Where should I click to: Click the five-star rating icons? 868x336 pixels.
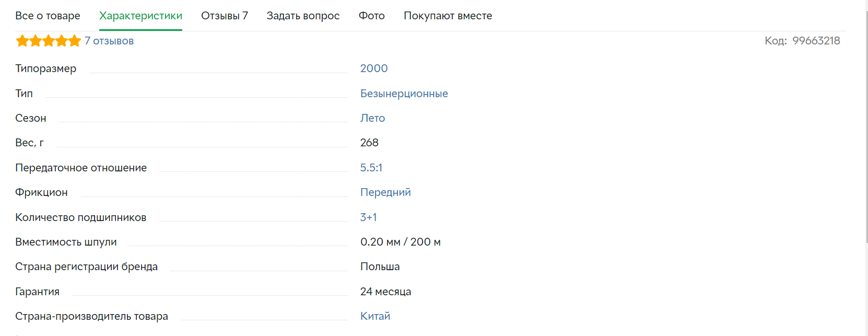49,41
